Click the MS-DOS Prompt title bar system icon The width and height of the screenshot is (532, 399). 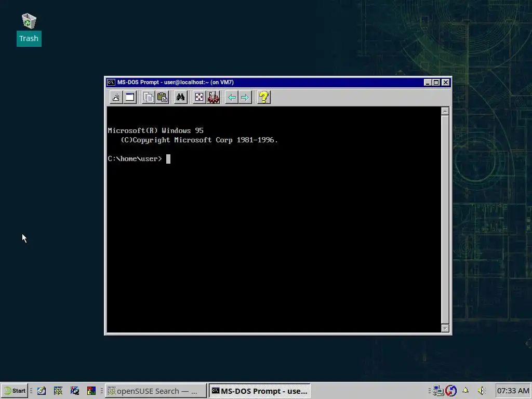point(111,83)
